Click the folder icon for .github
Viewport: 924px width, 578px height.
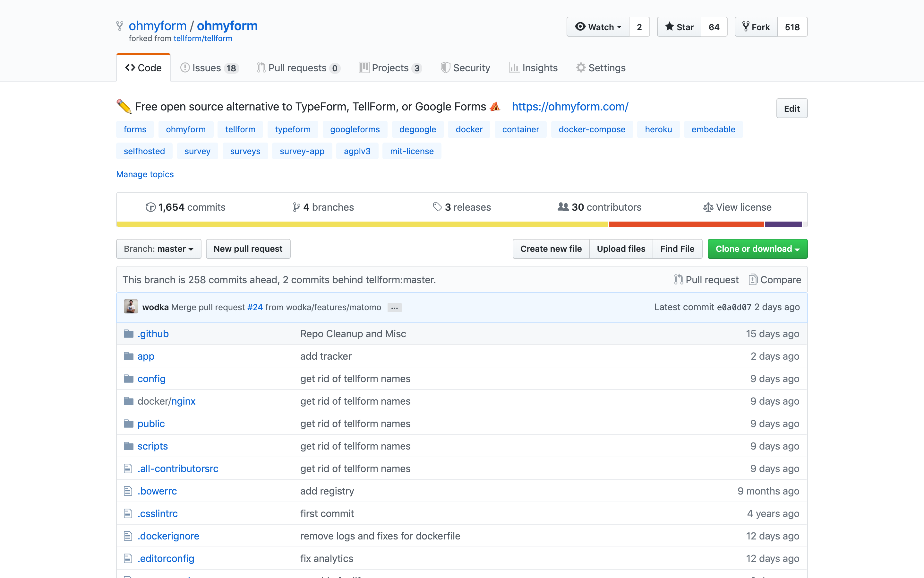pyautogui.click(x=129, y=334)
